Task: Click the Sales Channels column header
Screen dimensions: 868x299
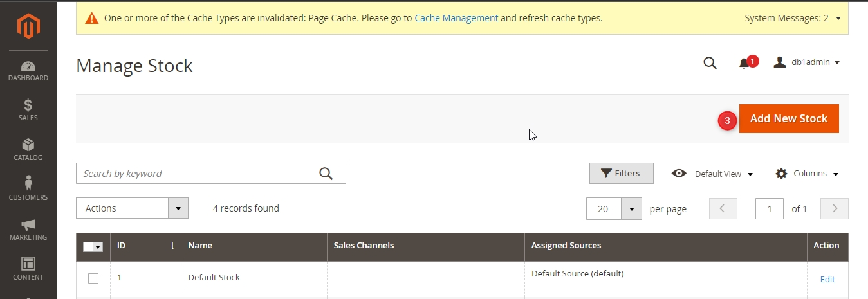Action: 425,246
